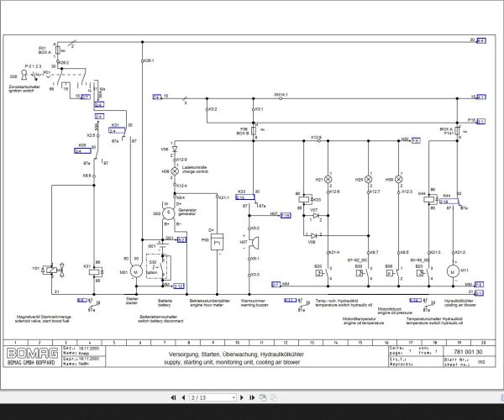Click the P00 hour meter symbol

pos(217,242)
